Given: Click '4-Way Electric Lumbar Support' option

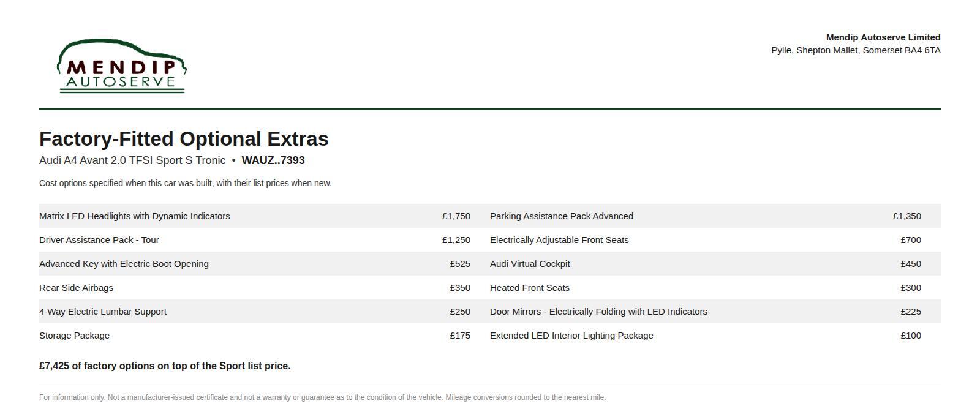Looking at the screenshot, I should click(103, 312).
